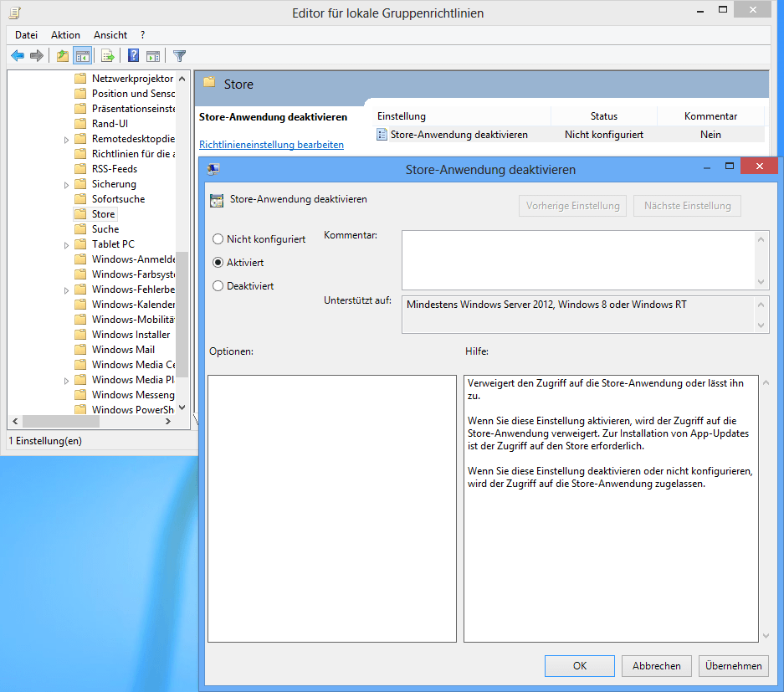Click the Suche folder icon
Viewport: 784px width, 692px height.
point(80,229)
